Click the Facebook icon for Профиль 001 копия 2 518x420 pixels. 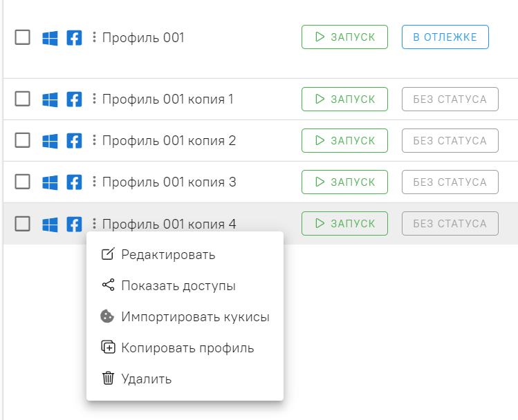[74, 141]
